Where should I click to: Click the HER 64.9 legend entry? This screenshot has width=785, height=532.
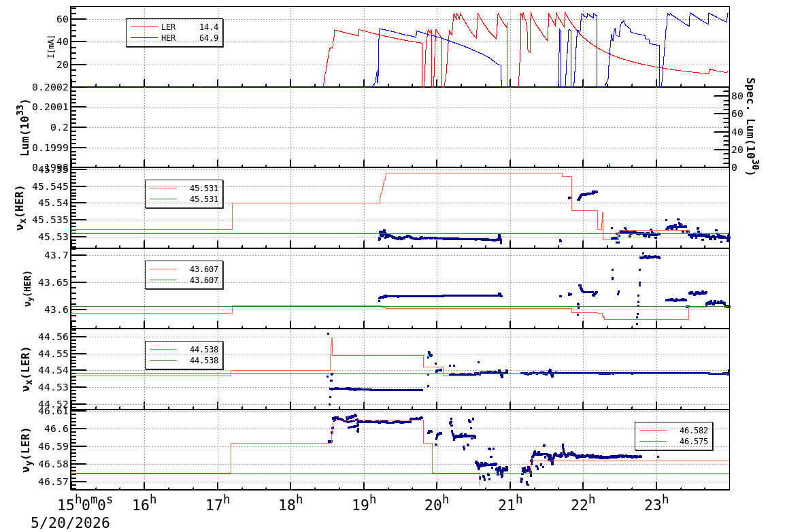pos(174,38)
